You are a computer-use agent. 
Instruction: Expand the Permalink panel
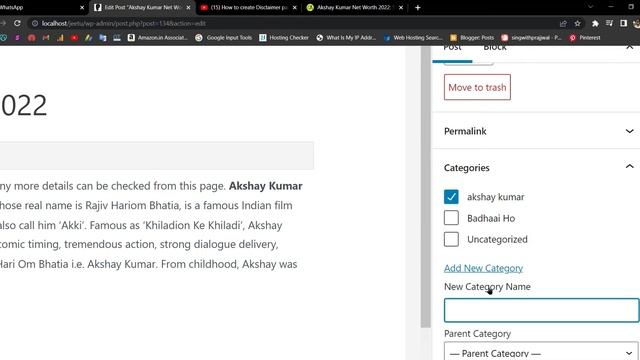536,131
